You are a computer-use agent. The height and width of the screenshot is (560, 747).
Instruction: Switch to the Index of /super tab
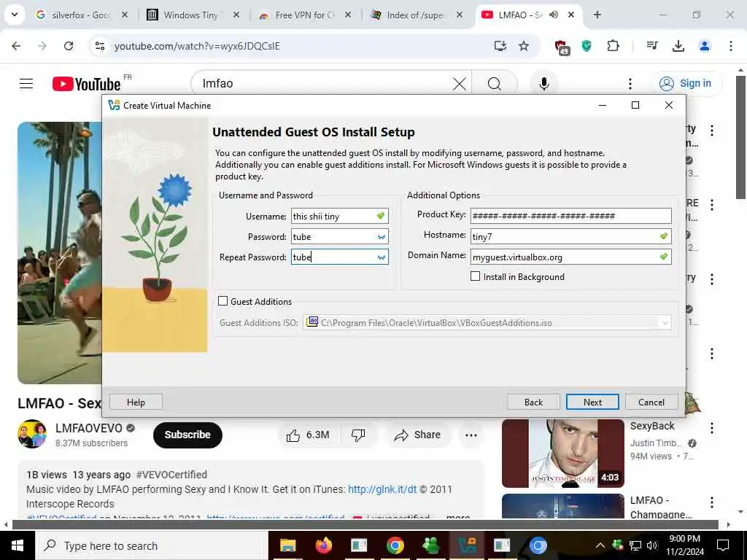pos(416,15)
